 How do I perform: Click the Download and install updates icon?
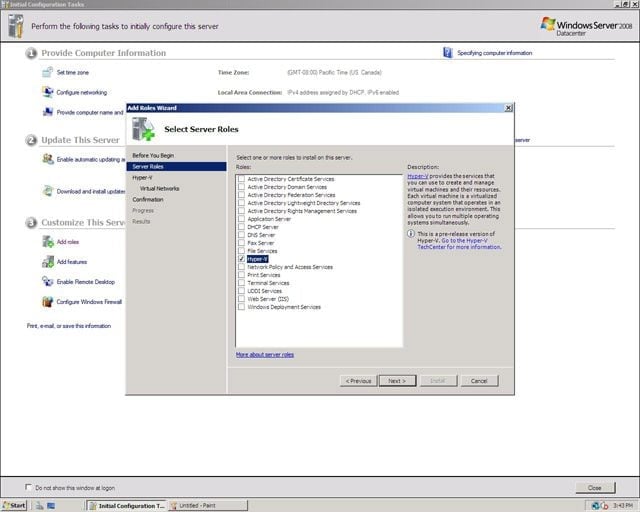click(48, 191)
